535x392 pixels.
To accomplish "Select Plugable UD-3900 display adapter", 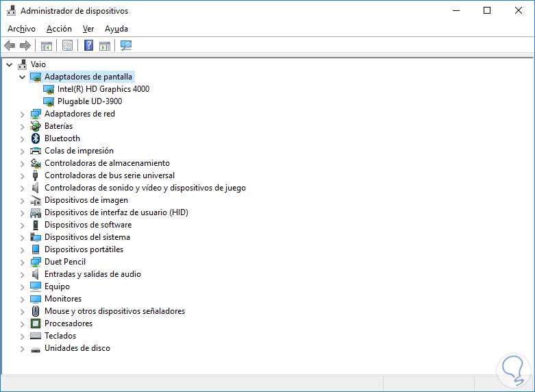I will 90,101.
